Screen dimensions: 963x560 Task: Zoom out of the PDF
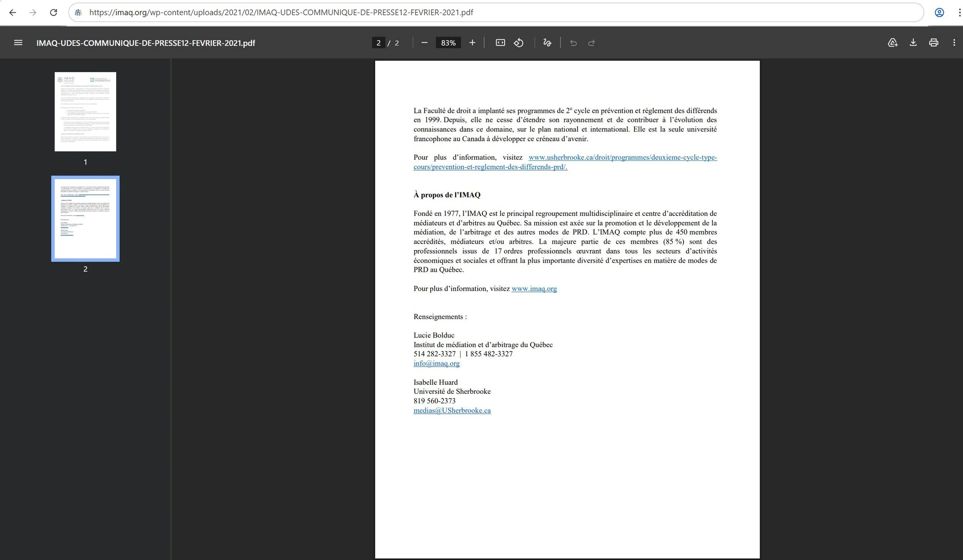click(x=424, y=43)
